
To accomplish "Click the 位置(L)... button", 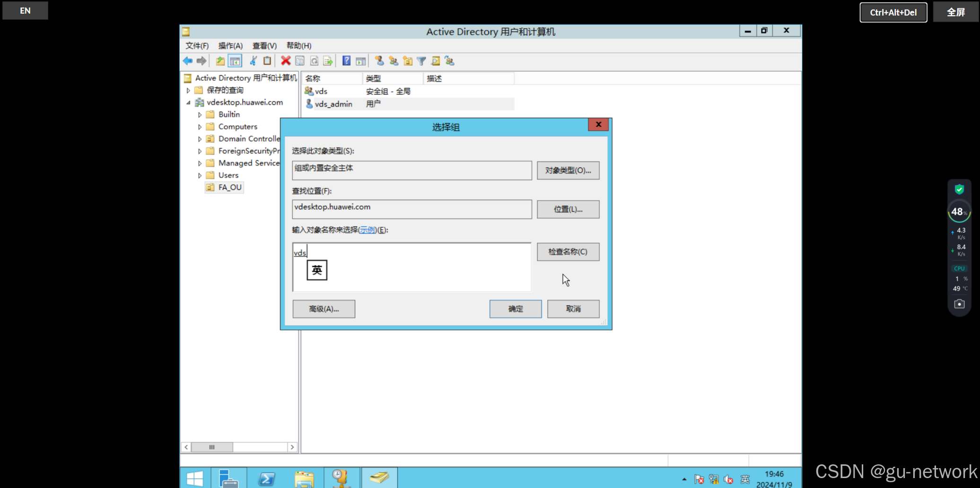I will pyautogui.click(x=568, y=209).
